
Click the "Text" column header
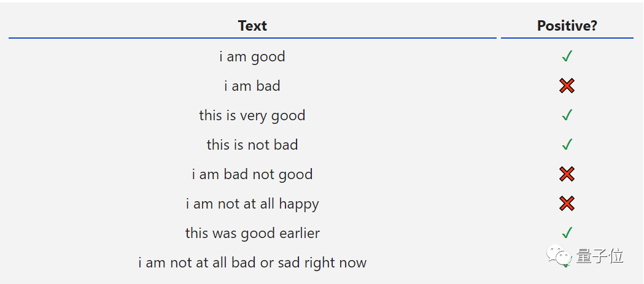coord(252,26)
